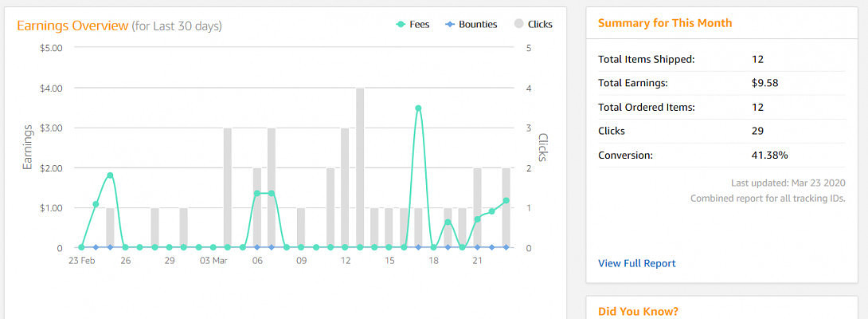Click the Earnings Overview heading
Image resolution: width=868 pixels, height=319 pixels.
(x=72, y=26)
